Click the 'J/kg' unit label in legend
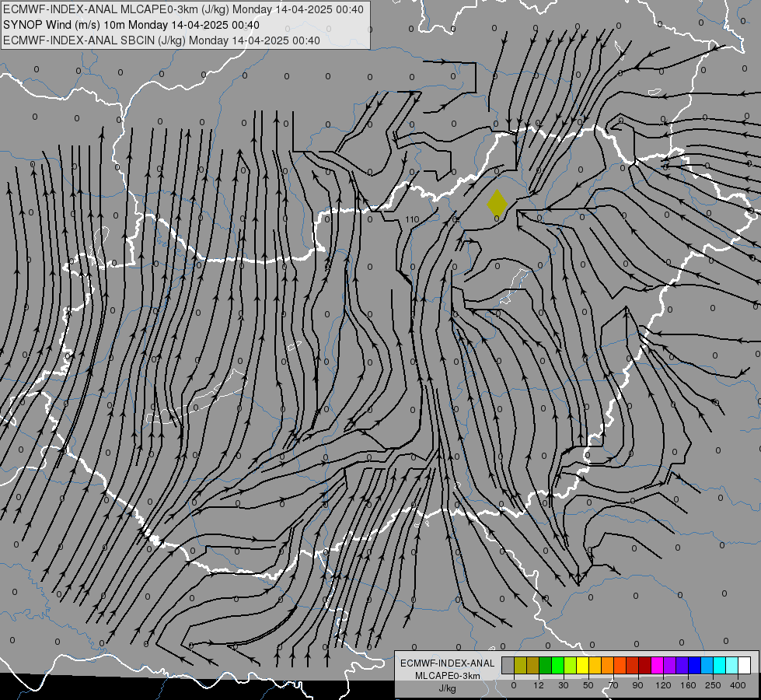 point(448,688)
